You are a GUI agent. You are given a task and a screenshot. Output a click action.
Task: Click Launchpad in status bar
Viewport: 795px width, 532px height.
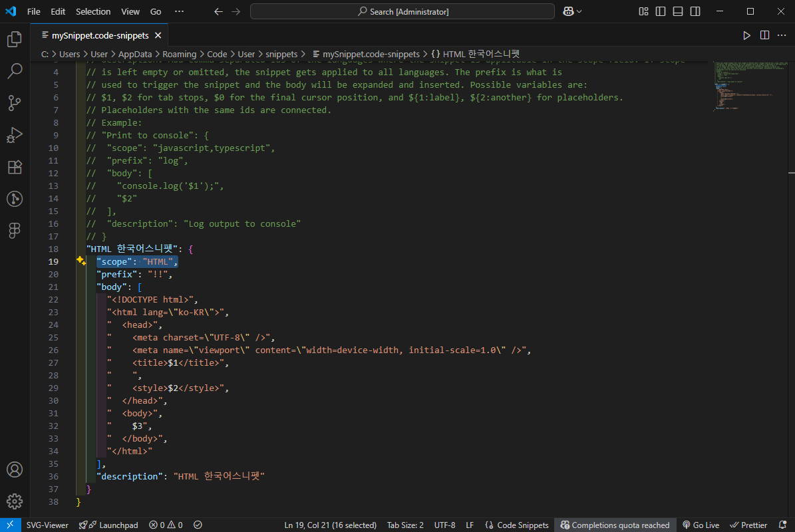108,525
